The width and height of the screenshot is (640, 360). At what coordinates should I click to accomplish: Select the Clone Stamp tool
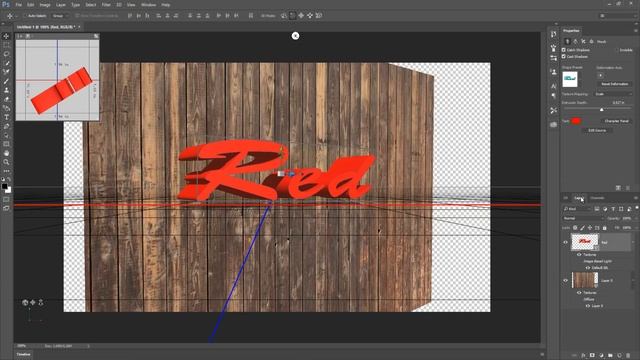coord(6,90)
